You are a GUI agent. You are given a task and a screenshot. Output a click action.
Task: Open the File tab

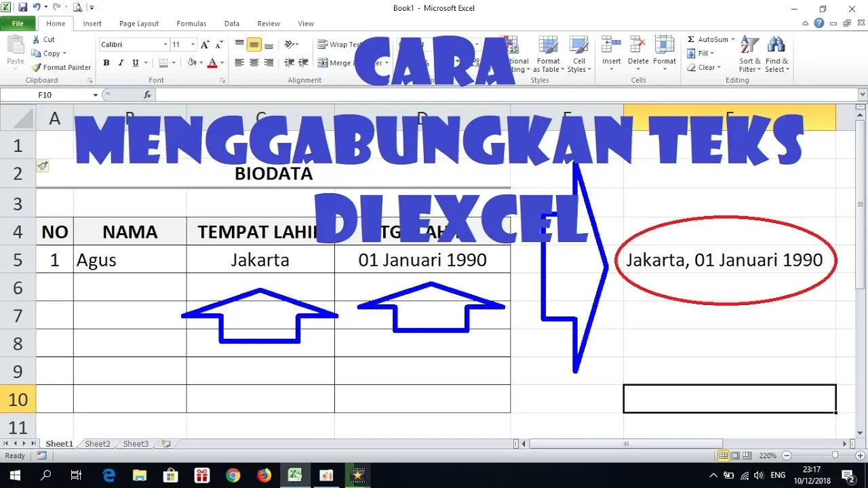[18, 24]
